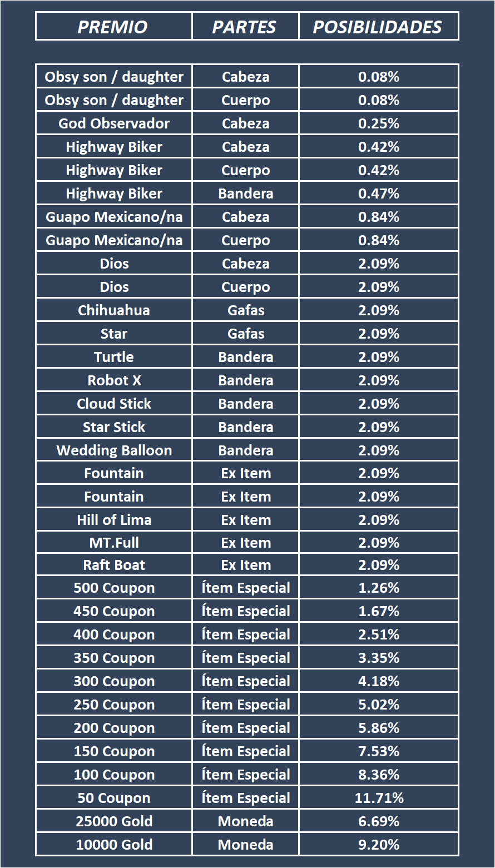Click the Wedding Balloon prize cell
Image resolution: width=495 pixels, height=868 pixels.
(x=114, y=450)
